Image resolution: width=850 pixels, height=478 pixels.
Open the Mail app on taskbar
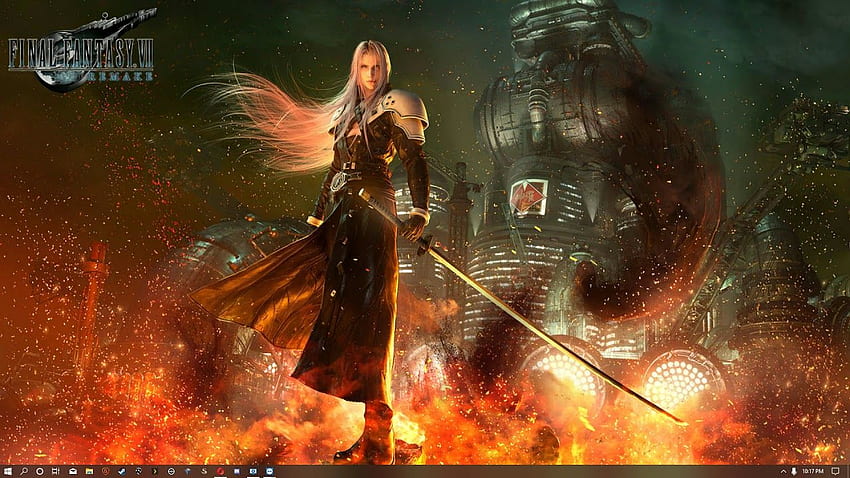[x=73, y=471]
